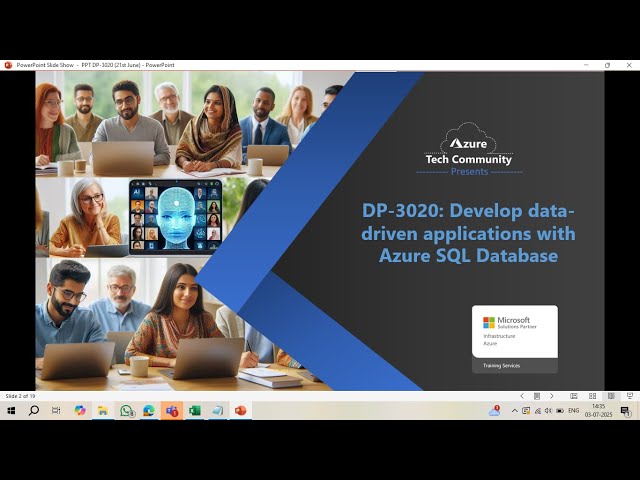
Task: Switch to Excel on the taskbar
Action: click(195, 411)
